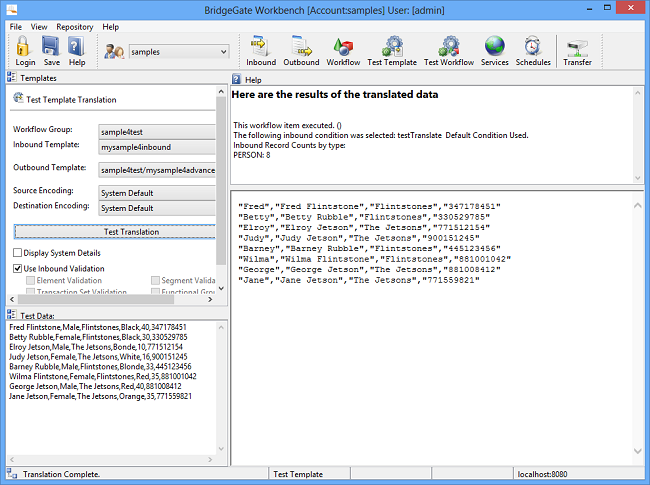
Task: Click the Judy Jetson test data line
Action: point(98,356)
